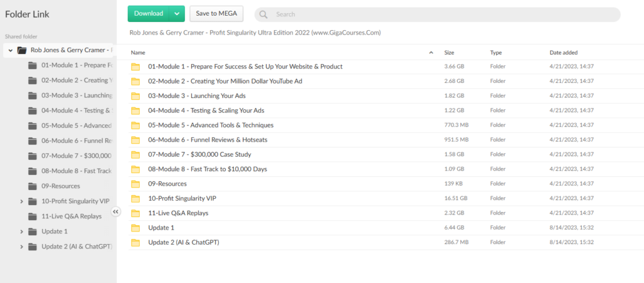The width and height of the screenshot is (644, 283).
Task: Sort file list by Name column
Action: tap(138, 53)
